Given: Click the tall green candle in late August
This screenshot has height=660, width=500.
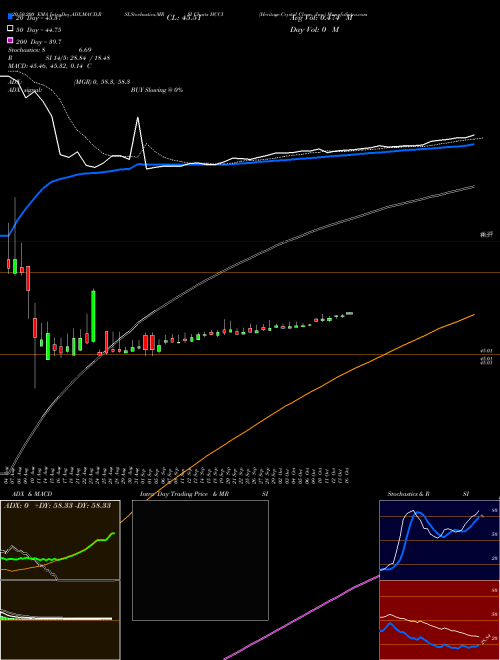Looking at the screenshot, I should point(93,316).
